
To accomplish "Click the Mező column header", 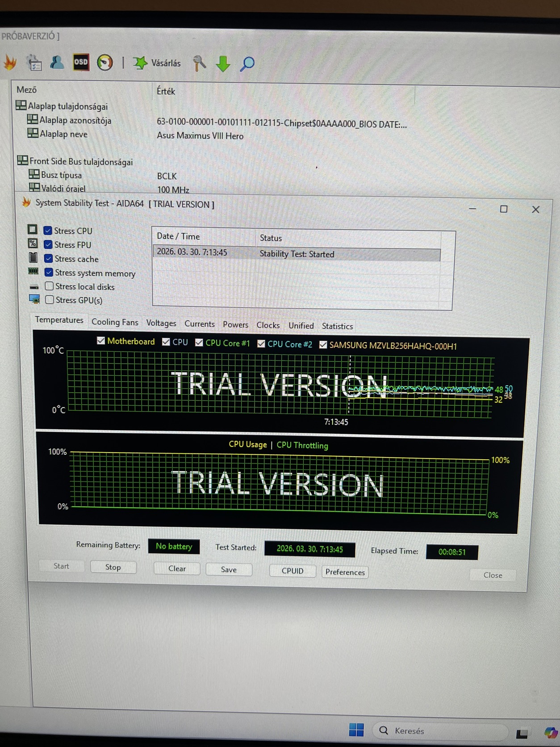I will 26,90.
